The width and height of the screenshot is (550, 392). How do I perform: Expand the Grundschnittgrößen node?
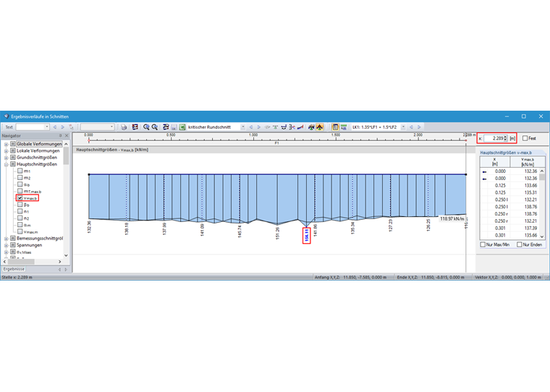[6, 158]
